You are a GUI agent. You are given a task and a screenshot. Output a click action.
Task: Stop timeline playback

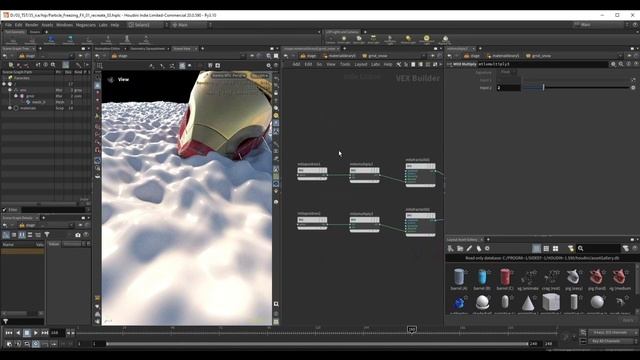[x=27, y=333]
